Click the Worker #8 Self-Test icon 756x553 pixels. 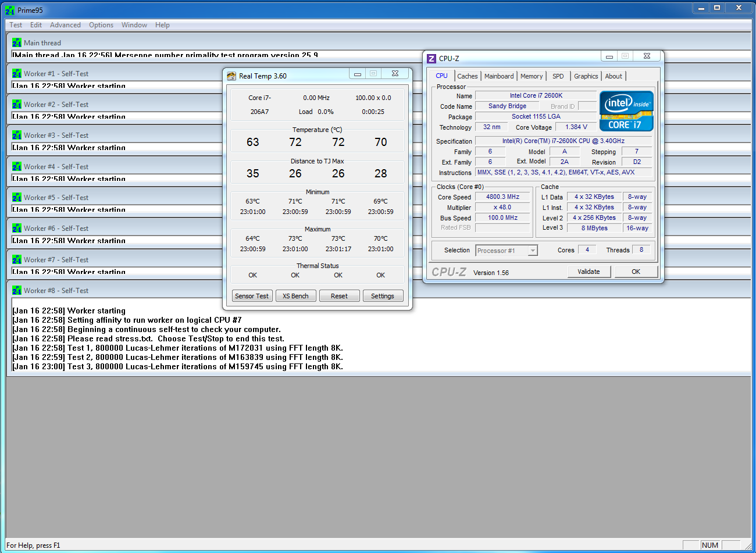17,290
